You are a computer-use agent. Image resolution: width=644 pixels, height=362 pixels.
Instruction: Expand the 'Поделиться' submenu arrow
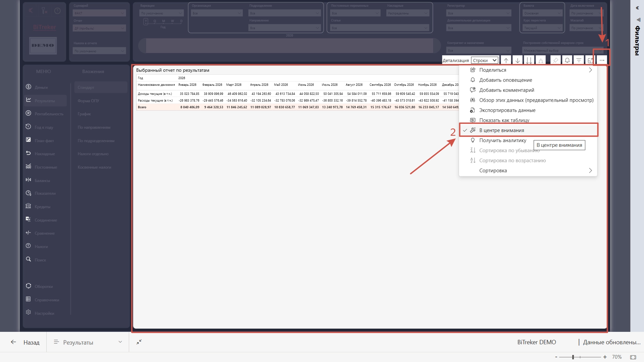click(x=590, y=70)
